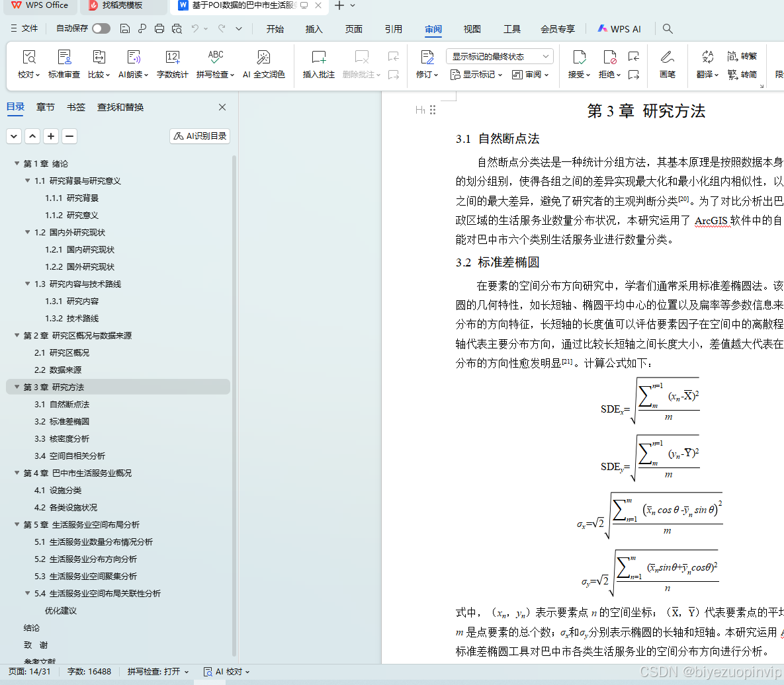The image size is (784, 685).
Task: Open the WPS AI tab
Action: click(619, 29)
